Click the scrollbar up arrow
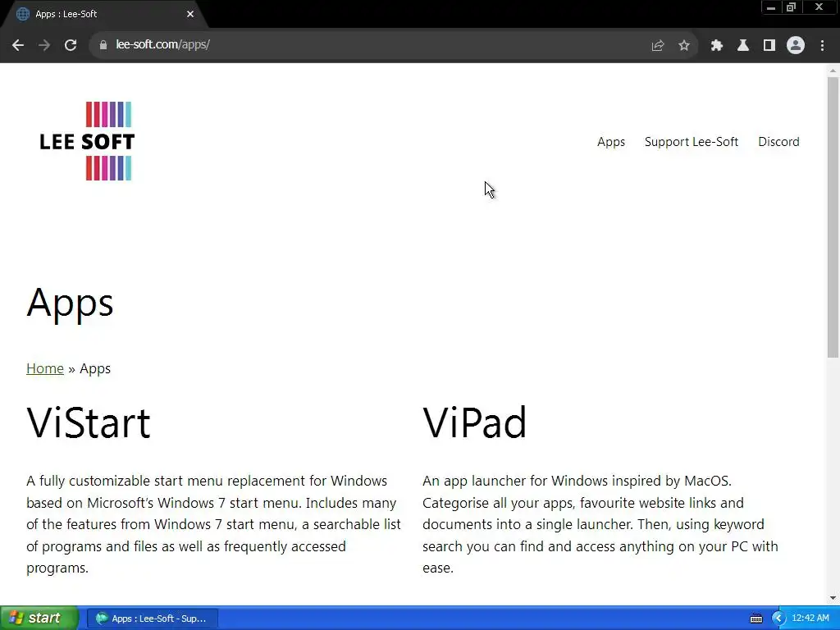The image size is (840, 630). point(833,71)
